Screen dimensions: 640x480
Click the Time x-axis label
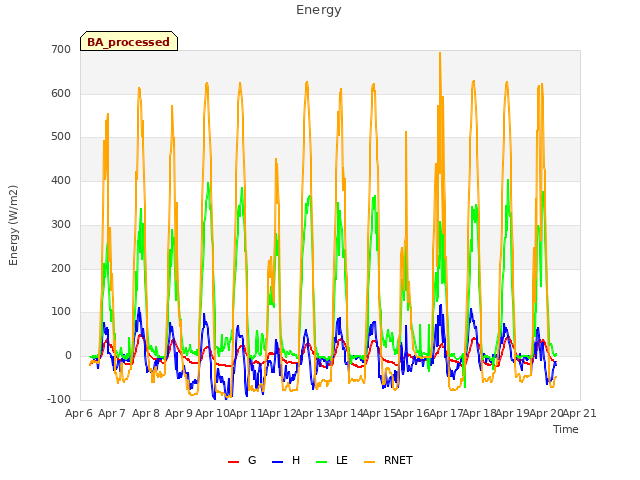click(566, 429)
